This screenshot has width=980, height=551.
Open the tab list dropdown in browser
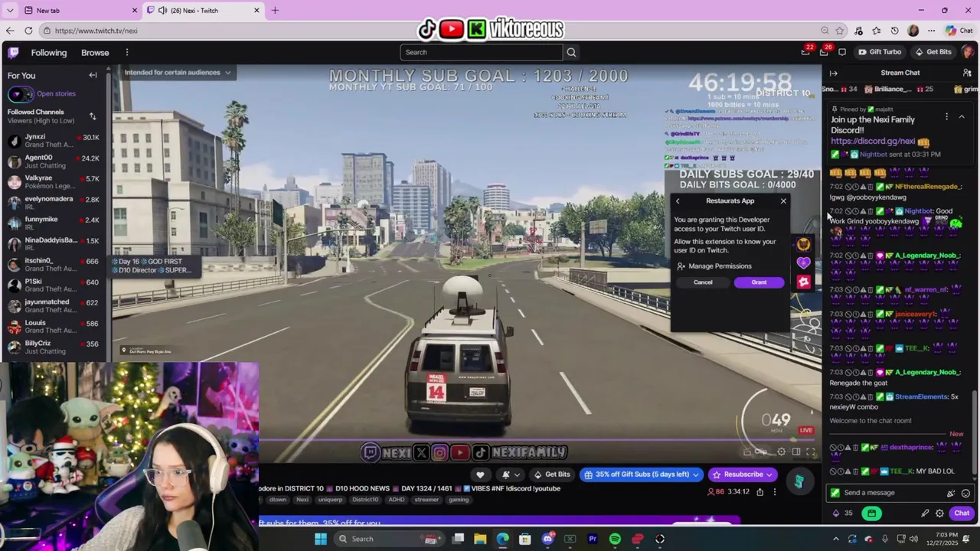tap(11, 10)
